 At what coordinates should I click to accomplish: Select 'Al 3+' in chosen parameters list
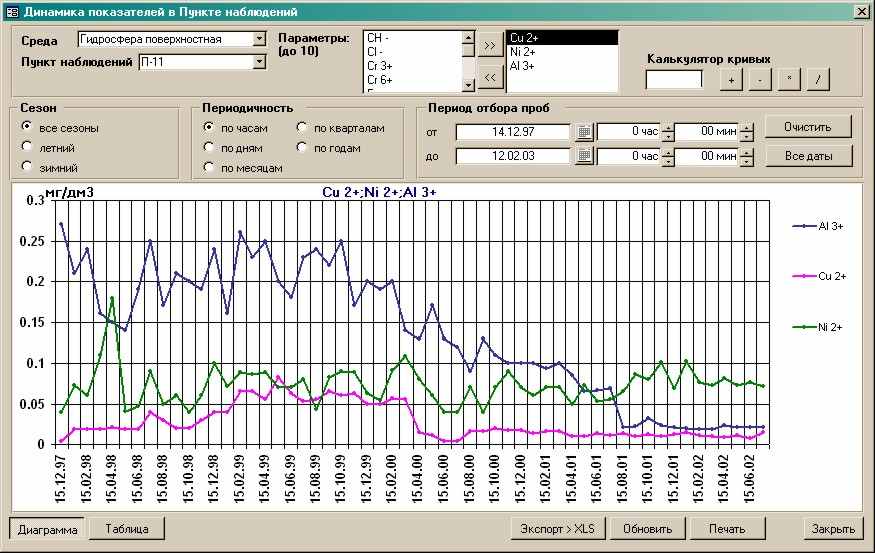pos(562,66)
